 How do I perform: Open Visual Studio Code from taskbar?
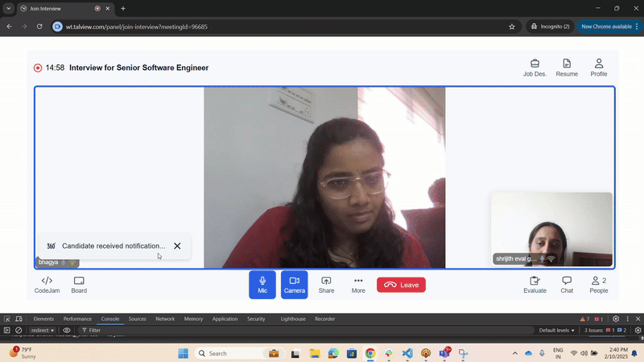point(407,353)
